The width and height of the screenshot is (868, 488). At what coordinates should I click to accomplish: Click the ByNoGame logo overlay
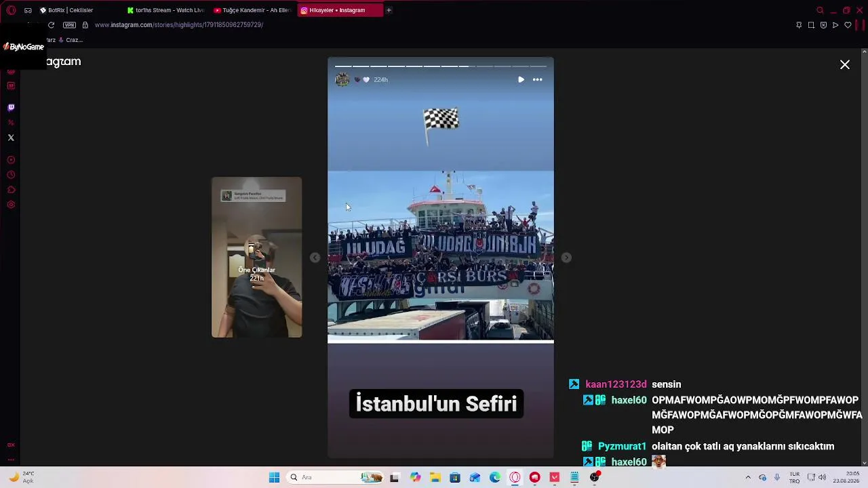[x=24, y=47]
